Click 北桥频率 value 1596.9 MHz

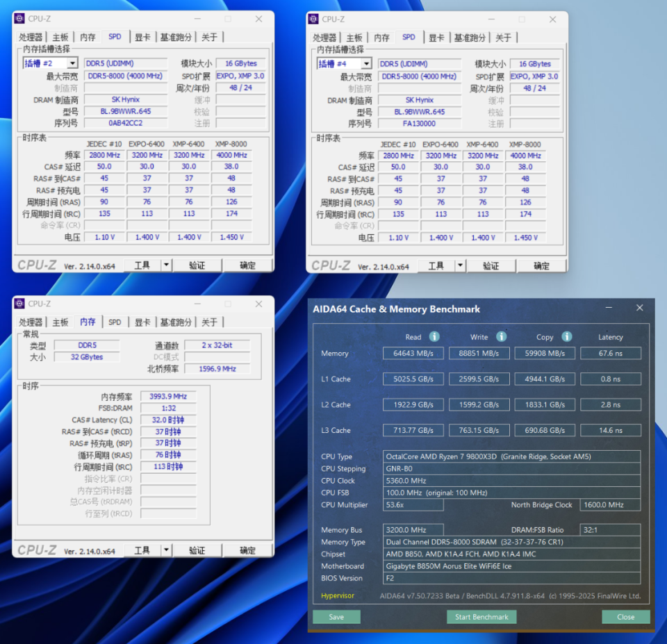coord(217,369)
